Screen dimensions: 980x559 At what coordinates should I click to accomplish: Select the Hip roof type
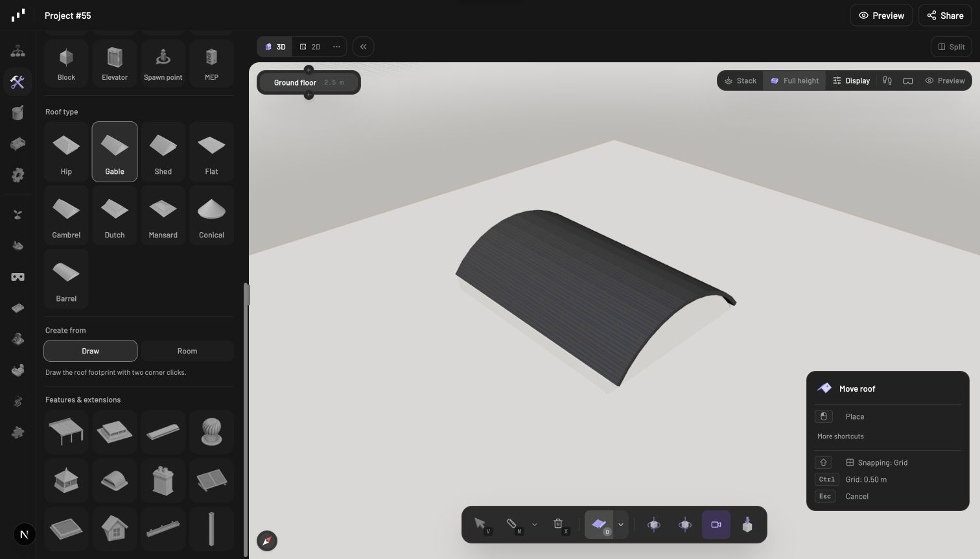click(x=66, y=152)
